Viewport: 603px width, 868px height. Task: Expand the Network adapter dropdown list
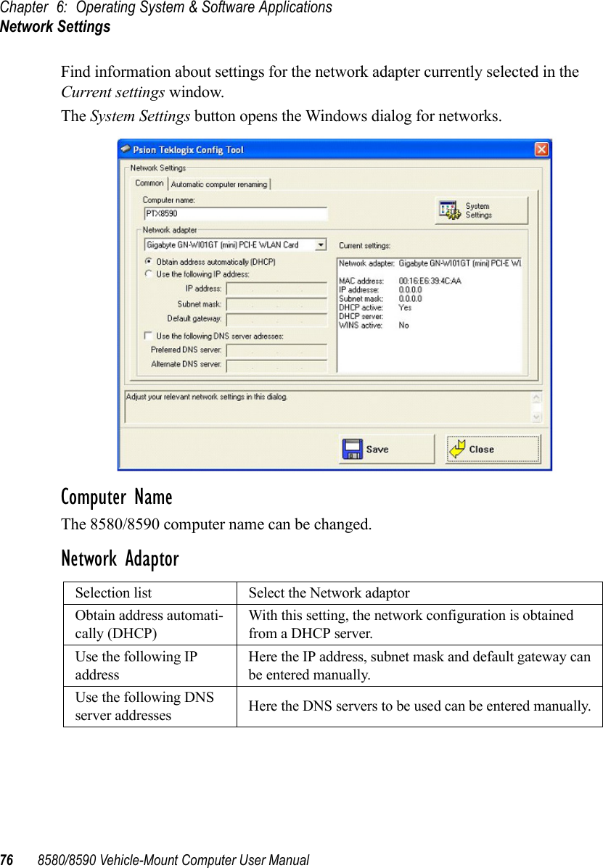(321, 244)
